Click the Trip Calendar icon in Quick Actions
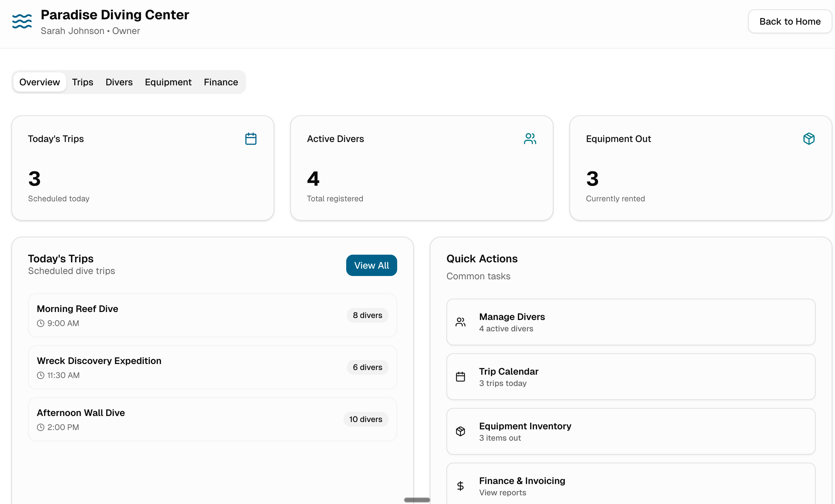The height and width of the screenshot is (504, 835). point(460,377)
